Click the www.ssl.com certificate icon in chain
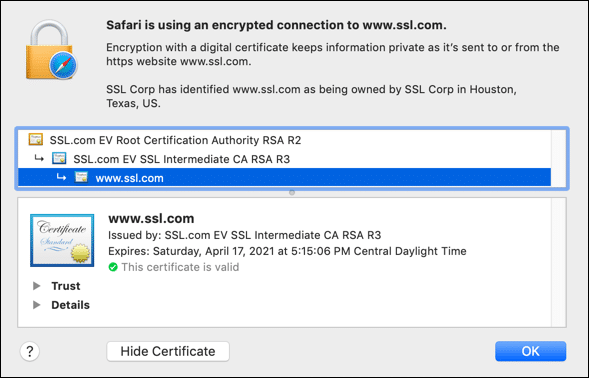This screenshot has height=378, width=589. (x=81, y=177)
